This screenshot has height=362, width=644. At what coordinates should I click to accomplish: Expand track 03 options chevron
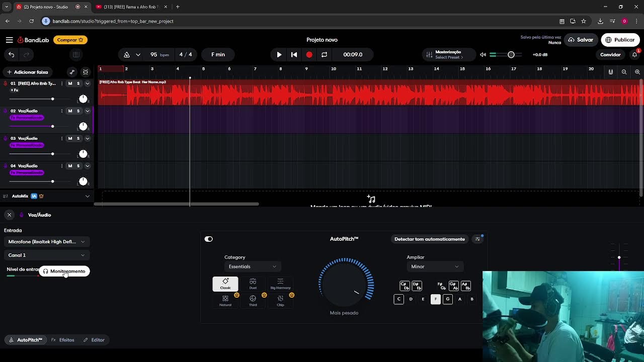pyautogui.click(x=87, y=138)
